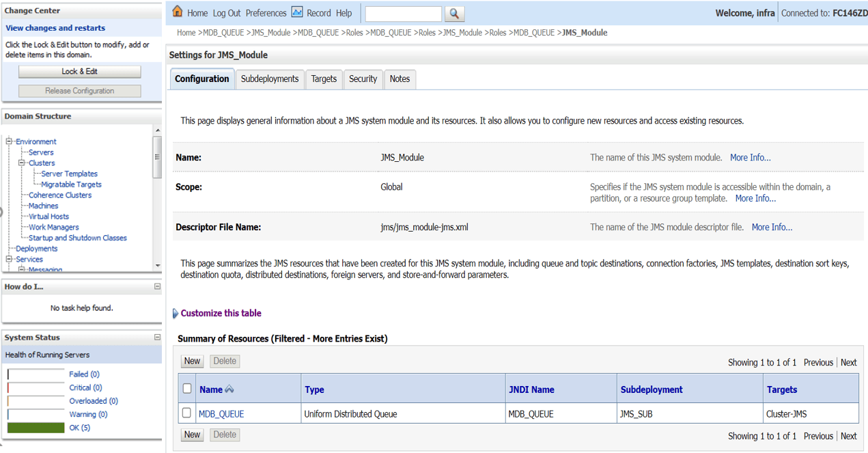
Task: Check the MDB_QUEUE row checkbox
Action: [x=188, y=413]
